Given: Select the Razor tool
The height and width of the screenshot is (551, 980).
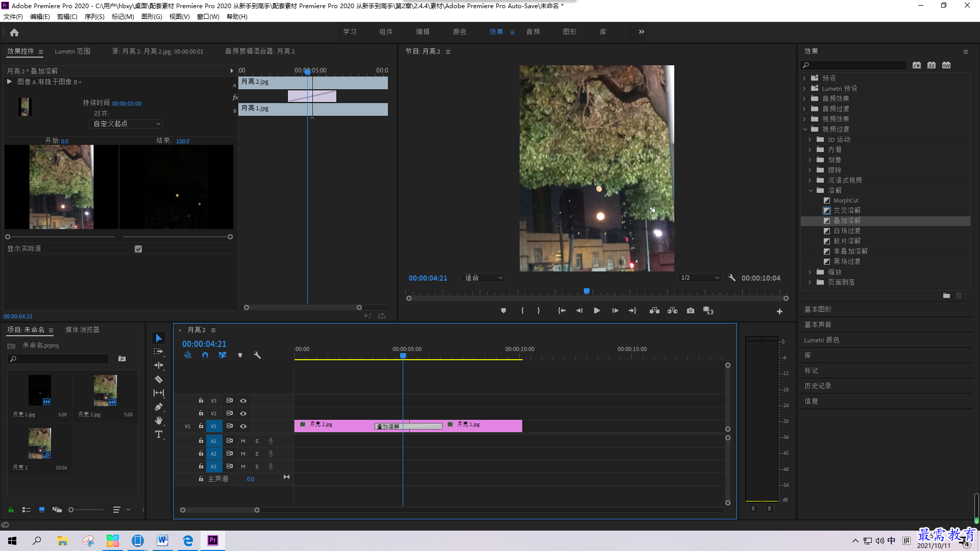Looking at the screenshot, I should pos(159,379).
